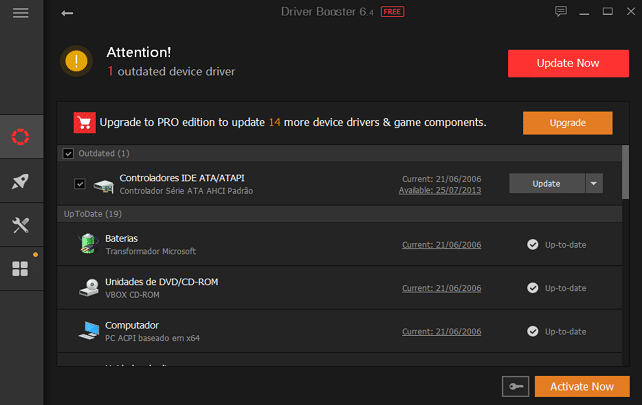Viewport: 642px width, 405px height.
Task: Open the Action Center grid tab
Action: [20, 269]
